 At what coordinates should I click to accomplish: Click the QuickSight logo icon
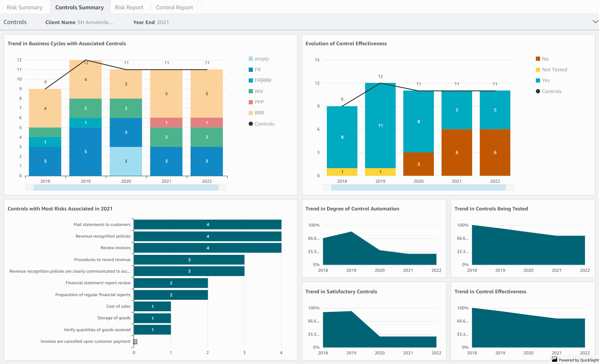(x=555, y=359)
